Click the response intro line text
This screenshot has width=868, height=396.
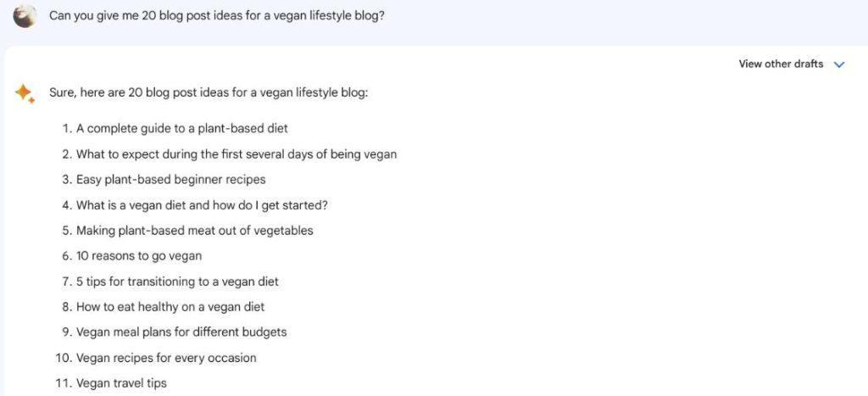coord(209,92)
